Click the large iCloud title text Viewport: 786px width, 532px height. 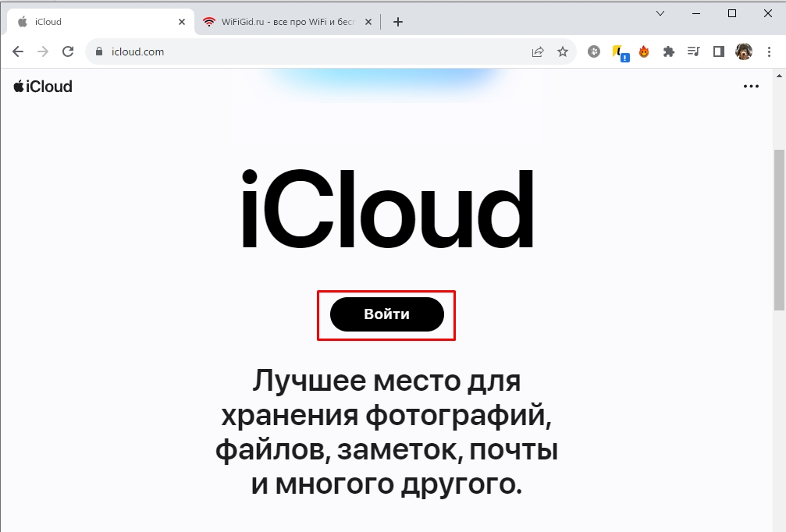pos(386,208)
